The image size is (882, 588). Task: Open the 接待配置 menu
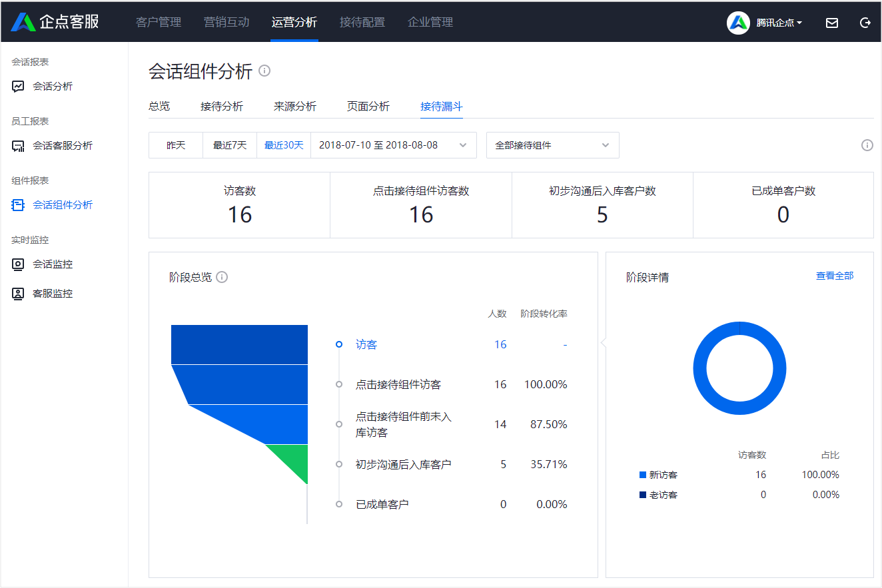pyautogui.click(x=362, y=22)
